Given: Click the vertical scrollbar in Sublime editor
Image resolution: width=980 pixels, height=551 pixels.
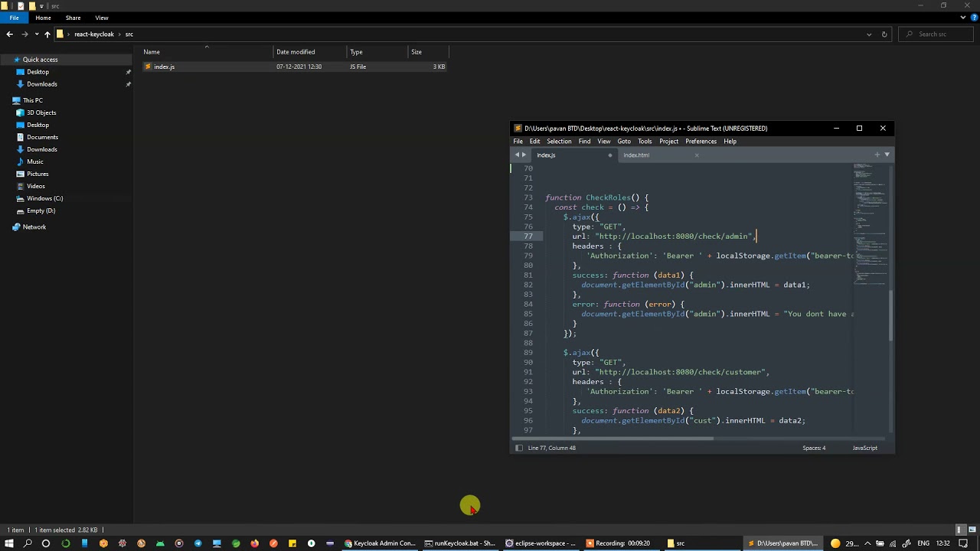Looking at the screenshot, I should click(890, 315).
